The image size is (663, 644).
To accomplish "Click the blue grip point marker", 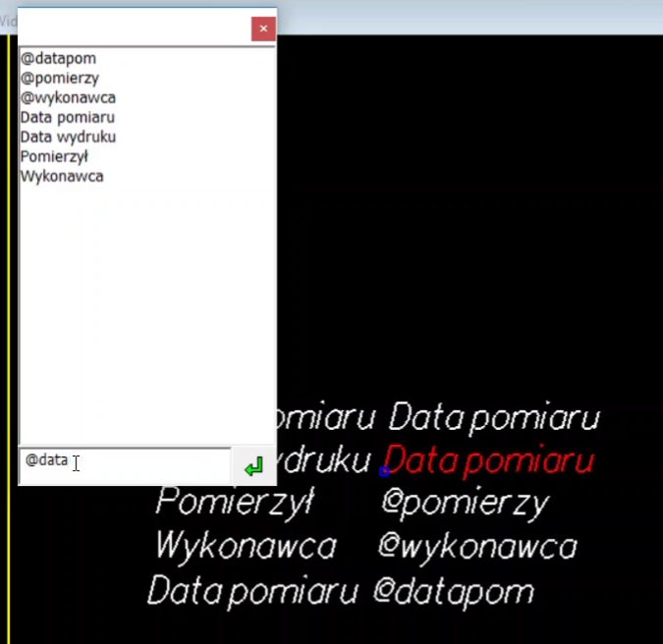I will 384,472.
